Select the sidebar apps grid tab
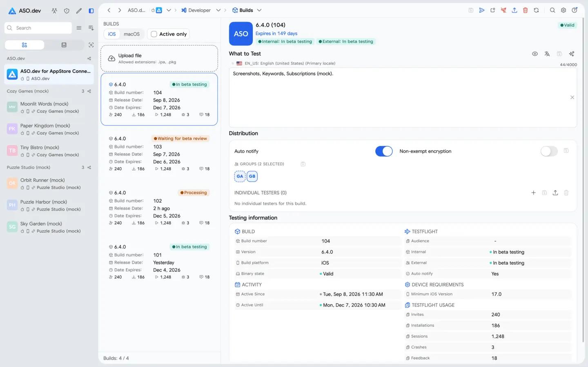 click(24, 45)
